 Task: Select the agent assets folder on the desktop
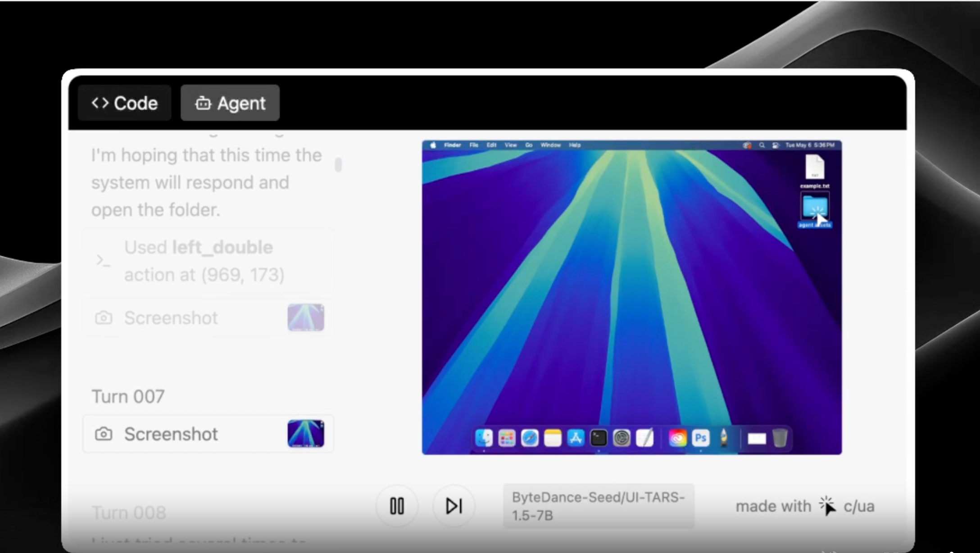815,210
